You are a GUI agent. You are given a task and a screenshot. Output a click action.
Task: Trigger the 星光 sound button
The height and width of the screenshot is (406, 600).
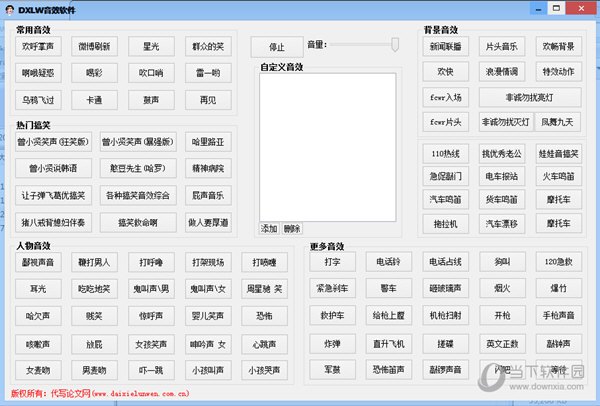click(x=151, y=46)
